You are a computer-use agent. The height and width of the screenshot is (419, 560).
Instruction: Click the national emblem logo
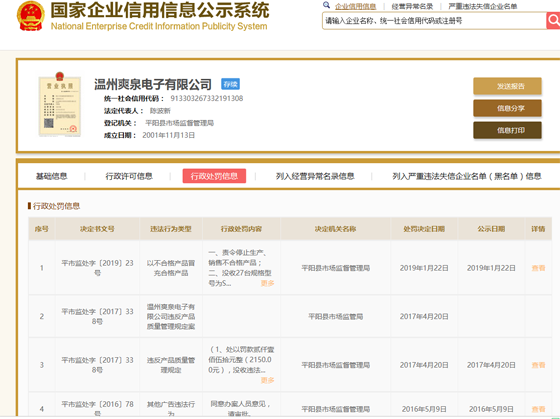[31, 16]
